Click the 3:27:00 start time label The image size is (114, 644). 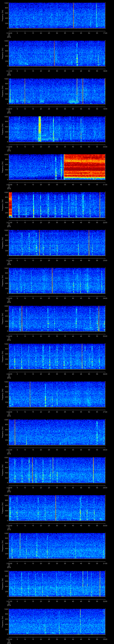pyautogui.click(x=9, y=450)
